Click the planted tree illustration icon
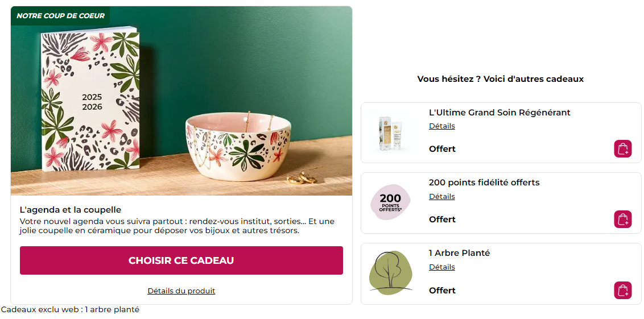The image size is (644, 319). point(390,272)
